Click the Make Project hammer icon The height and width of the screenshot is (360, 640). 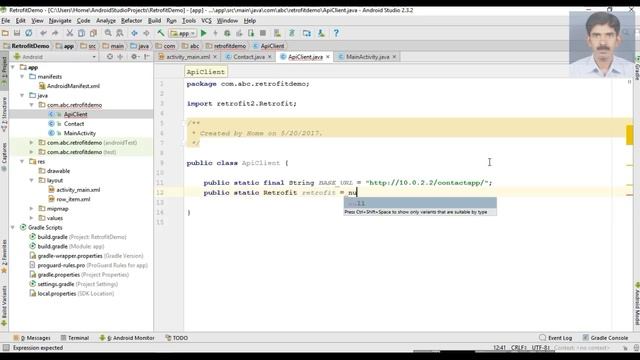[x=161, y=33]
